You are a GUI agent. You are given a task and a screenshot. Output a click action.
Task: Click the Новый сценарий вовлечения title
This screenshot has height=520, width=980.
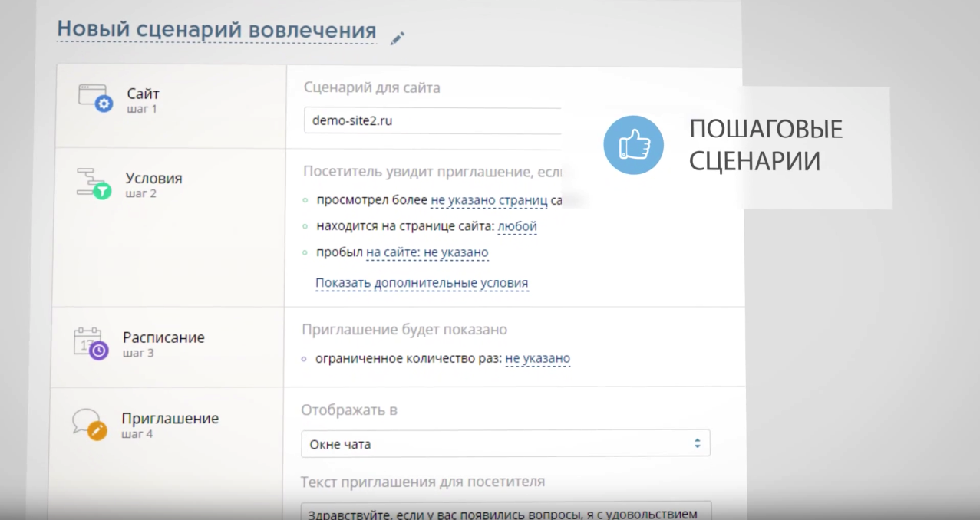(216, 30)
